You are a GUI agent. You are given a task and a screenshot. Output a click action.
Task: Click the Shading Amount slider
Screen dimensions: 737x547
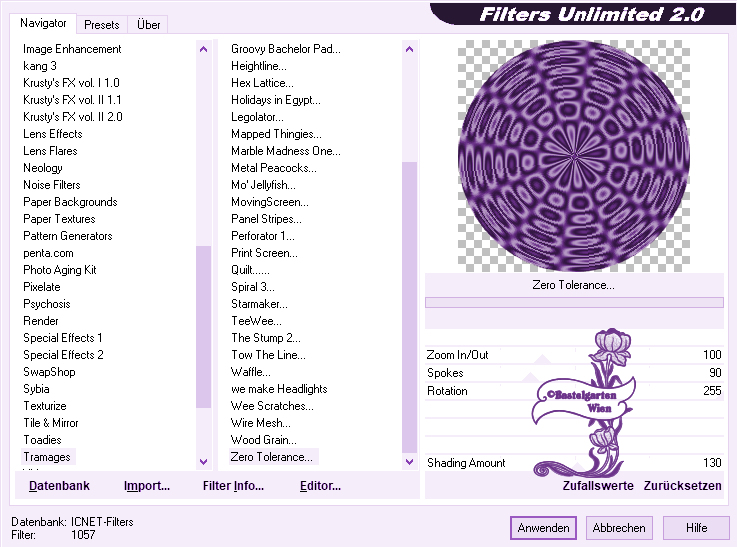pos(574,463)
